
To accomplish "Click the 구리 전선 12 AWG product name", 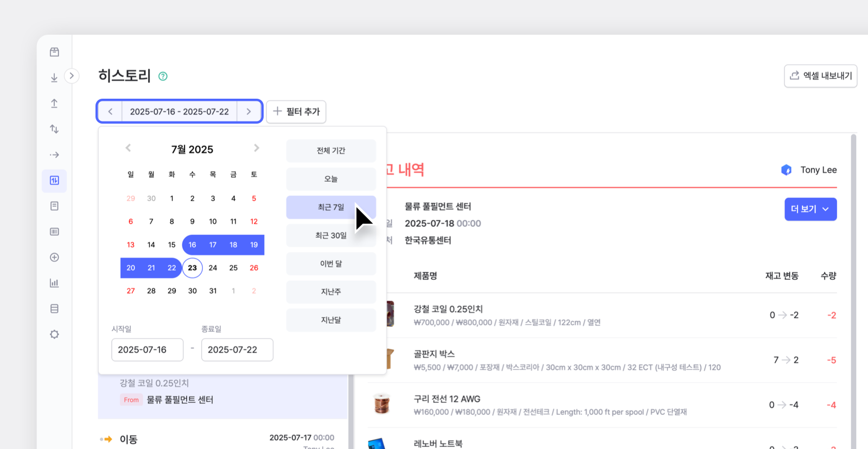I will (447, 399).
